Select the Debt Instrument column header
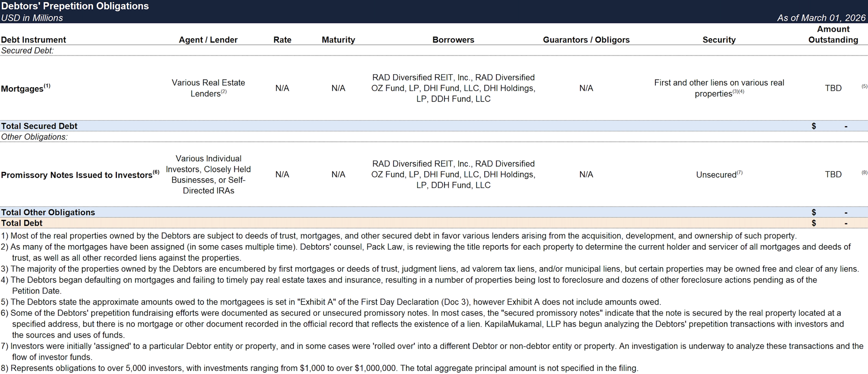This screenshot has height=374, width=868. (x=33, y=40)
